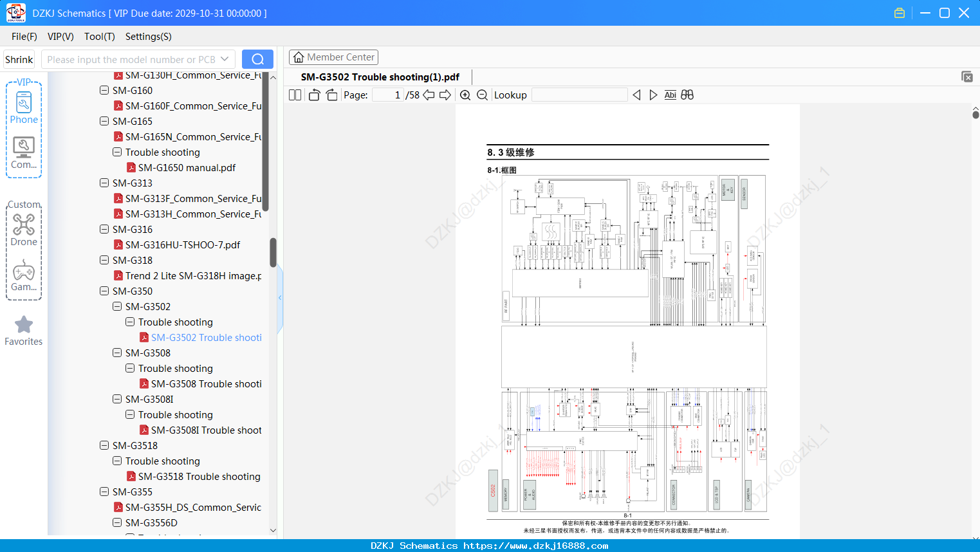Click the file tree vertical scrollbar thumb

[x=273, y=252]
